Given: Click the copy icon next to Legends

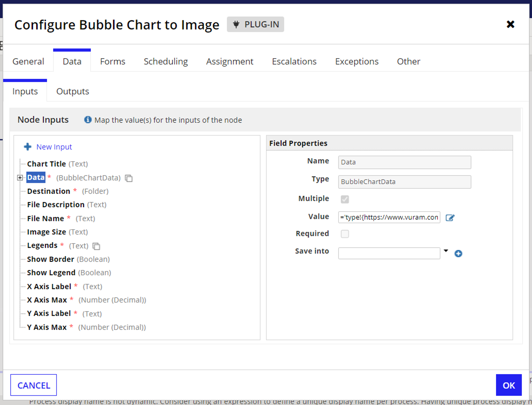Looking at the screenshot, I should [96, 246].
